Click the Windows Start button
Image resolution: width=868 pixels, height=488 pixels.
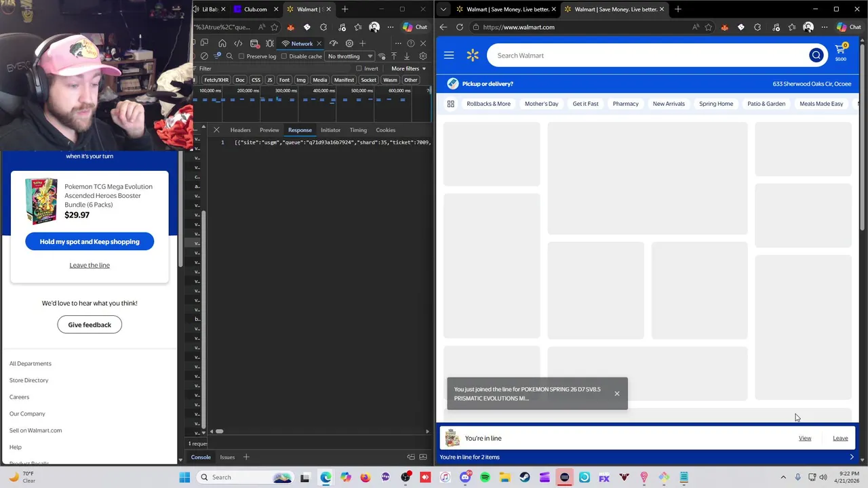click(184, 477)
